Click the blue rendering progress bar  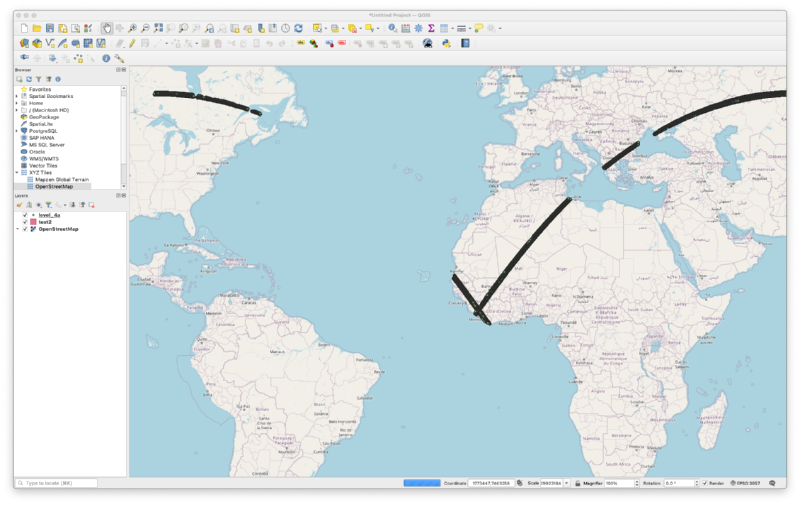pos(422,483)
